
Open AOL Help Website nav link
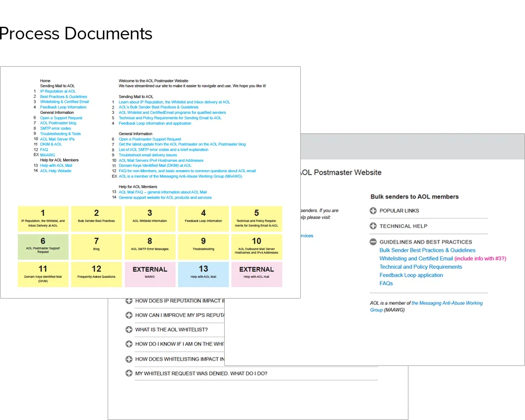coord(56,171)
